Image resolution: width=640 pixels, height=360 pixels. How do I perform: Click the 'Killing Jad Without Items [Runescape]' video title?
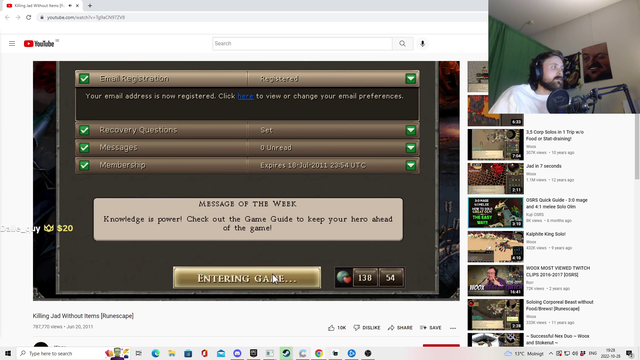pos(83,316)
